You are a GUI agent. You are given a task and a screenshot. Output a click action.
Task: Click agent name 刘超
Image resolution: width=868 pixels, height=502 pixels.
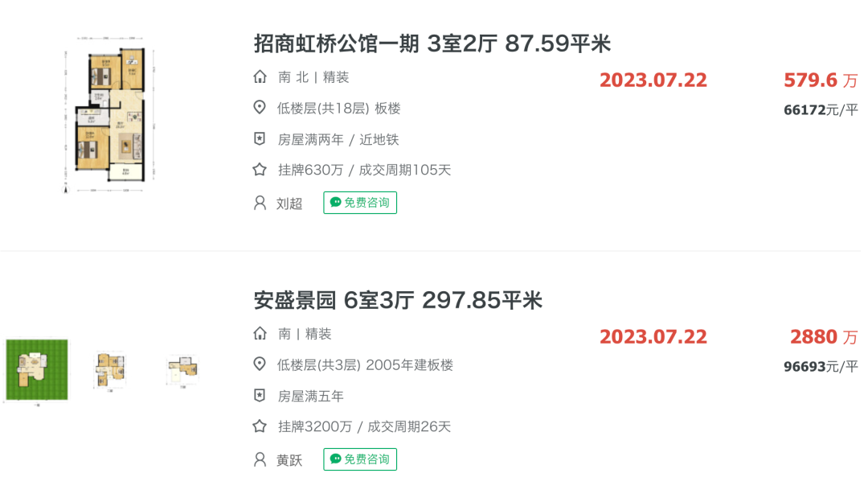[289, 204]
